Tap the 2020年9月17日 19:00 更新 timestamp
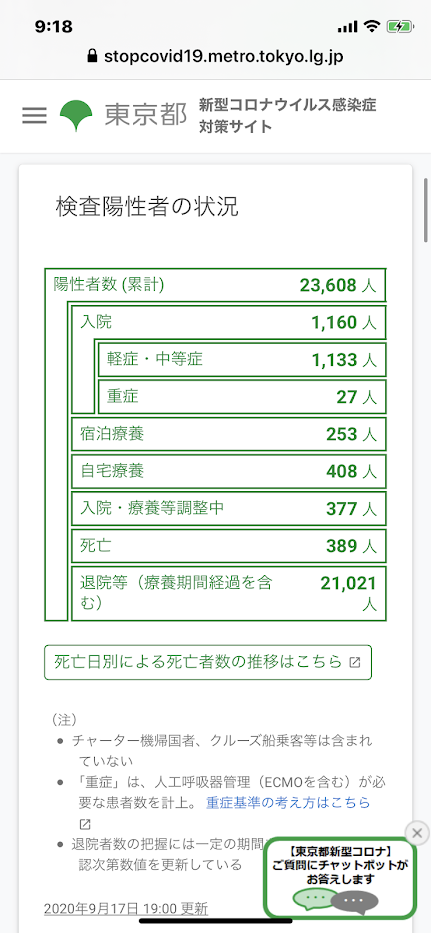The height and width of the screenshot is (933, 431). pyautogui.click(x=126, y=909)
